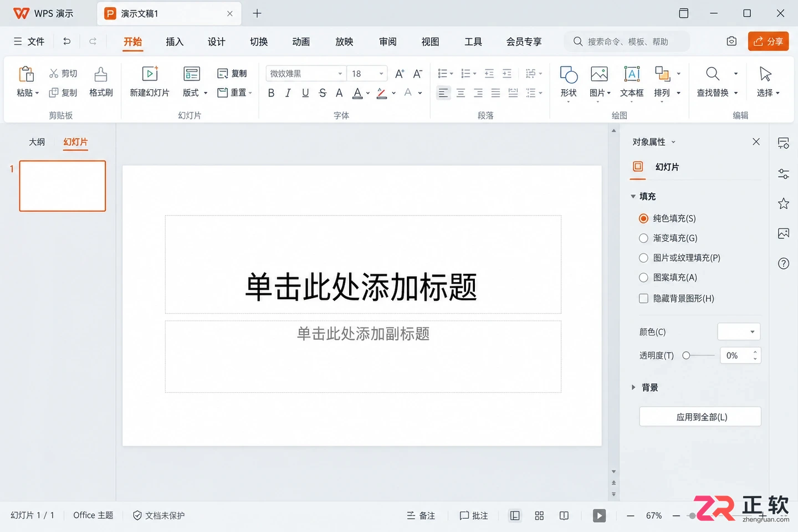798x532 pixels.
Task: Select 纯色填充(S) solid fill option
Action: pyautogui.click(x=667, y=218)
